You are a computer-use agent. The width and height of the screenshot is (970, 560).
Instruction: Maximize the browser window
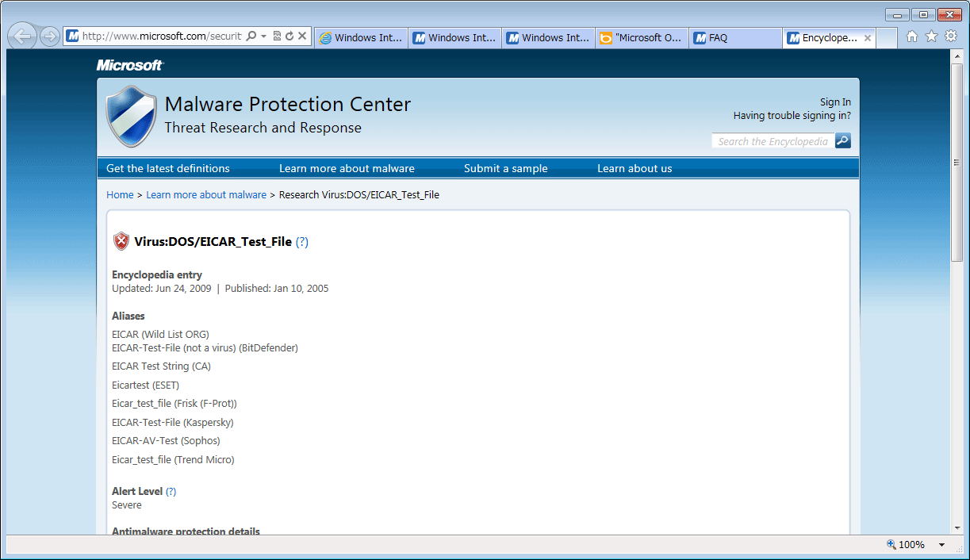point(923,14)
